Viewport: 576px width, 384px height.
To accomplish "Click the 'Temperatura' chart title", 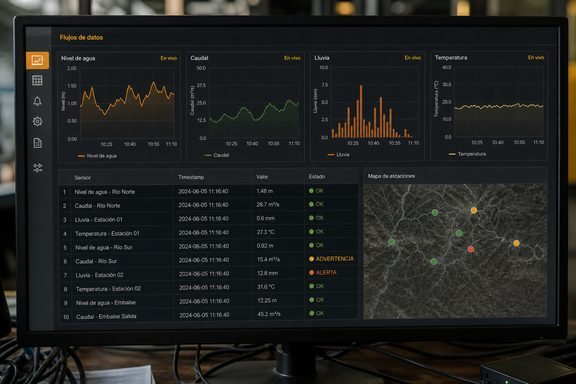I will [x=451, y=57].
